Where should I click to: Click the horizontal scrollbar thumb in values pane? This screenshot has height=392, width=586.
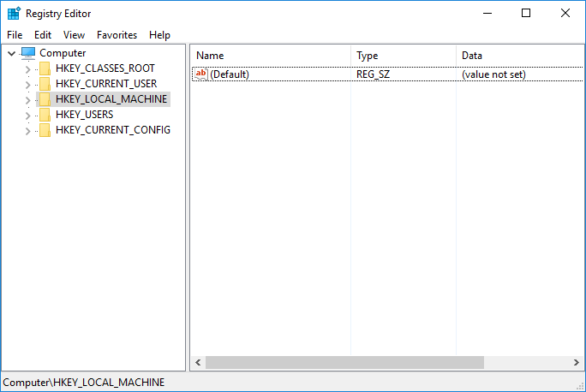[x=344, y=363]
